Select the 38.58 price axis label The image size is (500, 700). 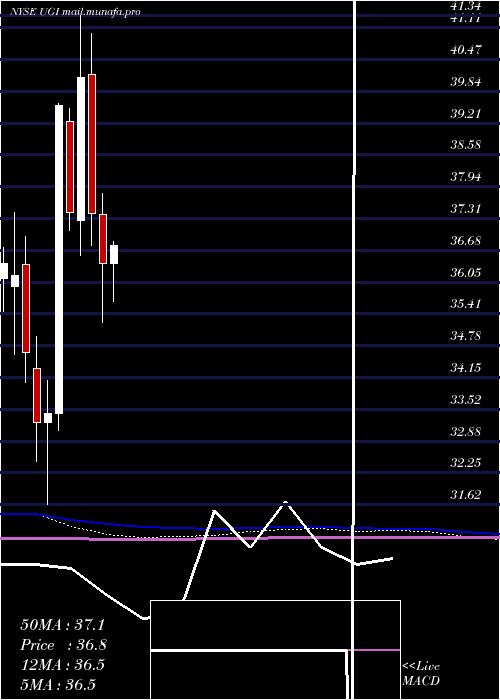coord(467,145)
